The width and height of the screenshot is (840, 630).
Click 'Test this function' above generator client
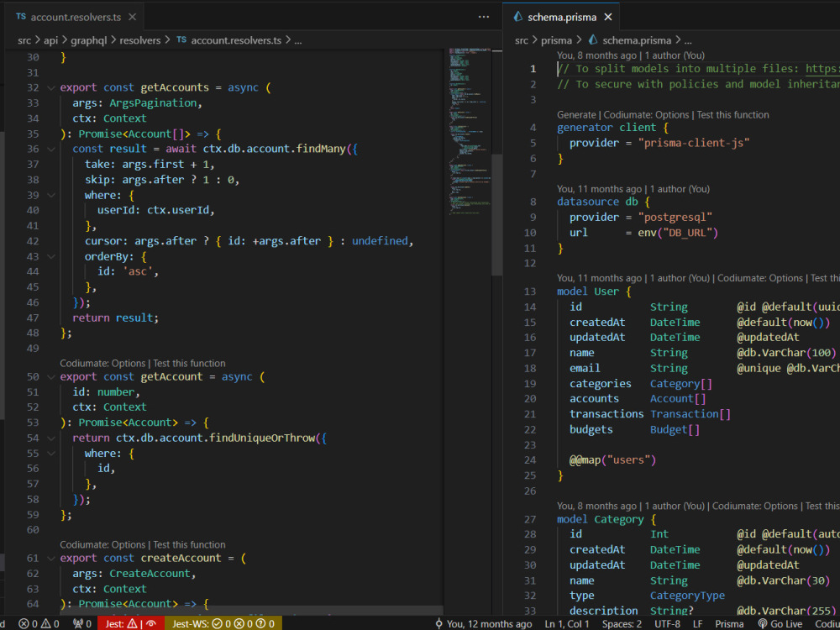pyautogui.click(x=732, y=114)
